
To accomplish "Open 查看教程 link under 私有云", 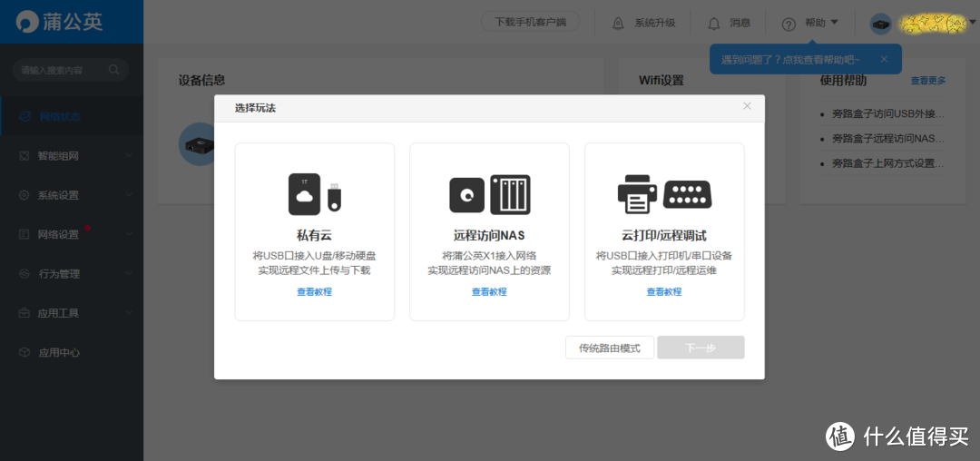I will pos(314,292).
